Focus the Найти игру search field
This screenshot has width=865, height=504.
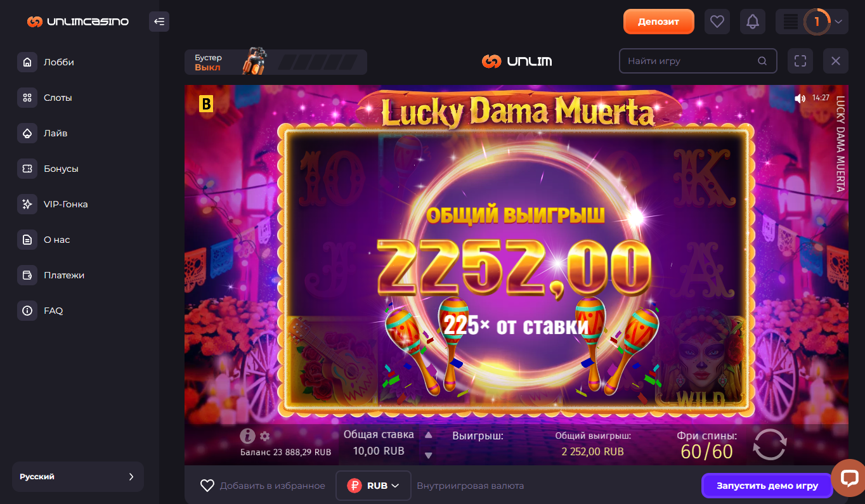698,61
